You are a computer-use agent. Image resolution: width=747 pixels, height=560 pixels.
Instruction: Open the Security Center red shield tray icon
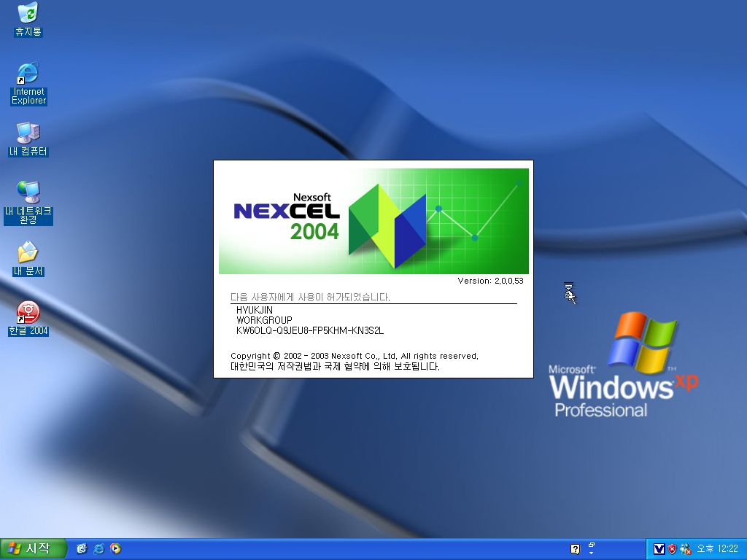coord(672,549)
